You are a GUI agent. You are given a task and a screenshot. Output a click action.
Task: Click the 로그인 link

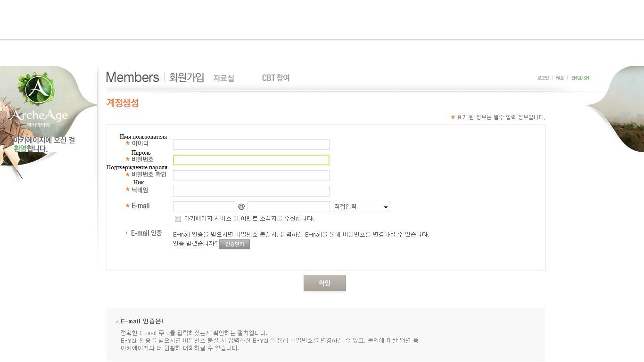[543, 78]
